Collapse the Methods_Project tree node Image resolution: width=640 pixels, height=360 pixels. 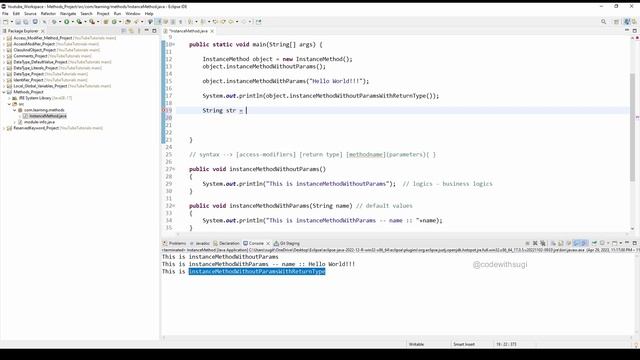tap(4, 92)
